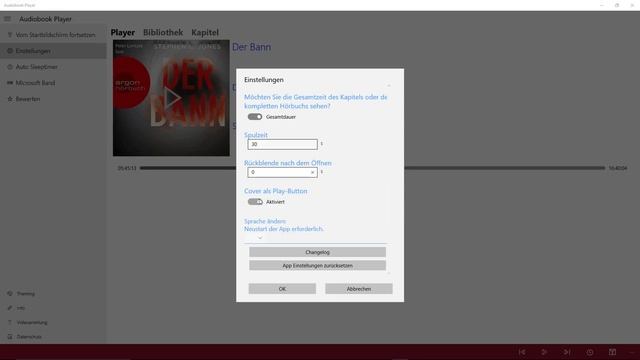Click the Spulzeit input field
Image resolution: width=640 pixels, height=360 pixels.
(282, 144)
